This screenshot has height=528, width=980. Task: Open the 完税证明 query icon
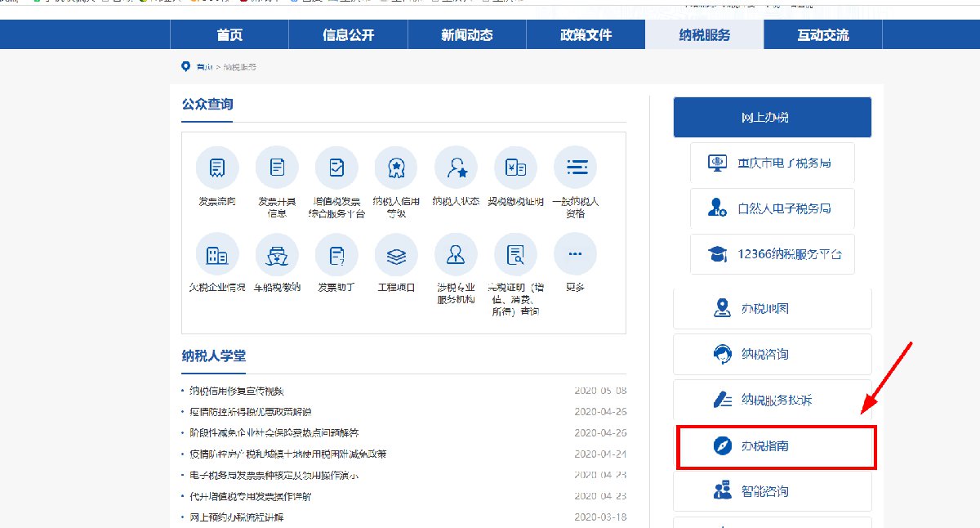(515, 255)
